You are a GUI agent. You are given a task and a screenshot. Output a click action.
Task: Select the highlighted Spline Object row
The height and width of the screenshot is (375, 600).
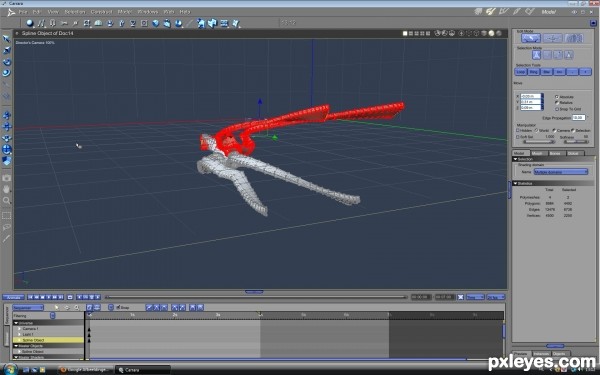pos(48,340)
